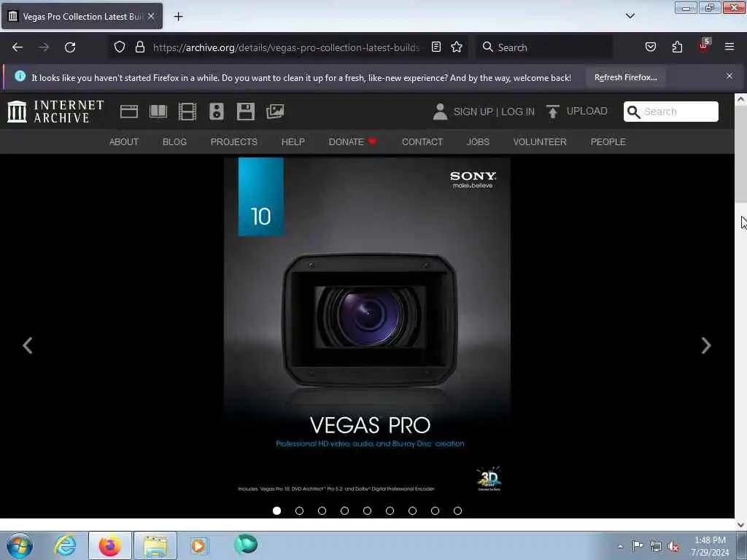Open the uBlock extension icon with badge
Viewport: 747px width, 560px height.
pos(704,46)
